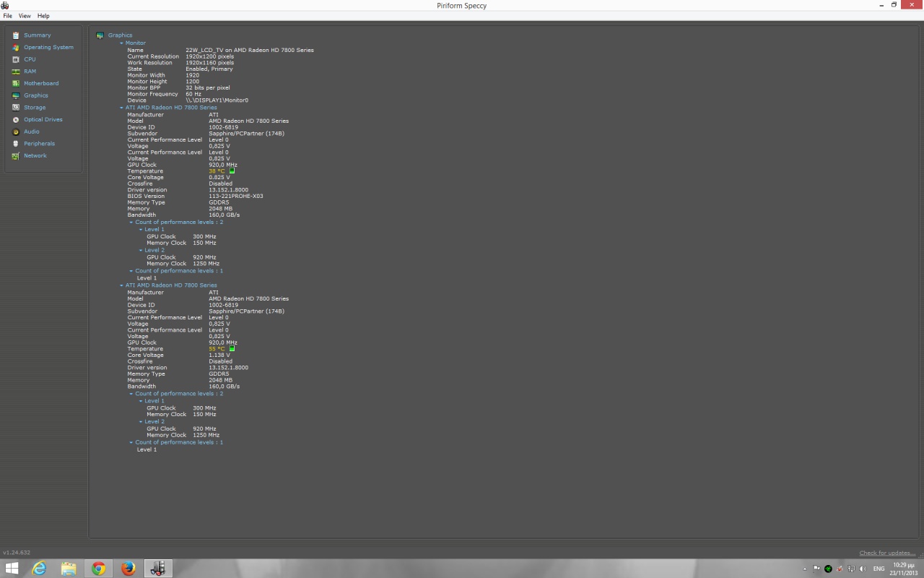The width and height of the screenshot is (924, 578).
Task: Click the Speccy app icon in title bar
Action: pos(4,5)
